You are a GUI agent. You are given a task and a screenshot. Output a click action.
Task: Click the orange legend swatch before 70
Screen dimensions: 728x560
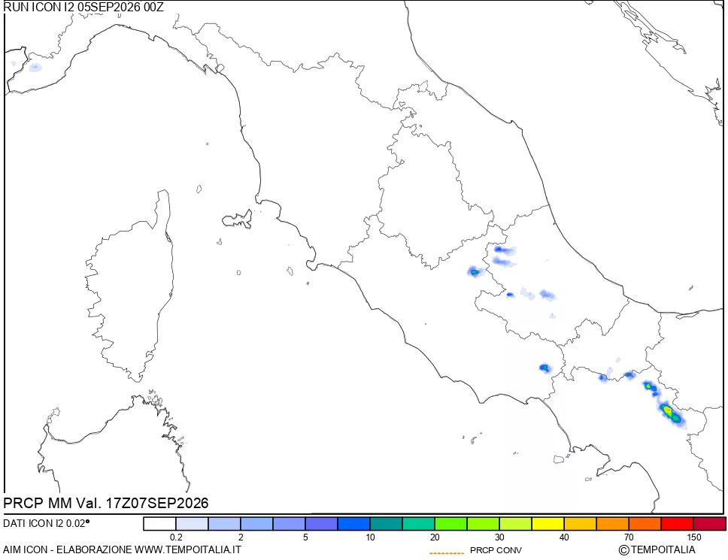(x=612, y=524)
